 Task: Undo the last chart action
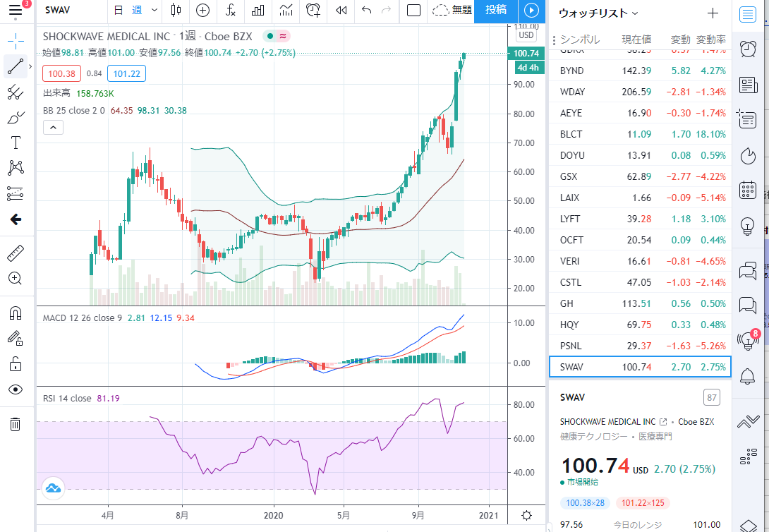366,10
